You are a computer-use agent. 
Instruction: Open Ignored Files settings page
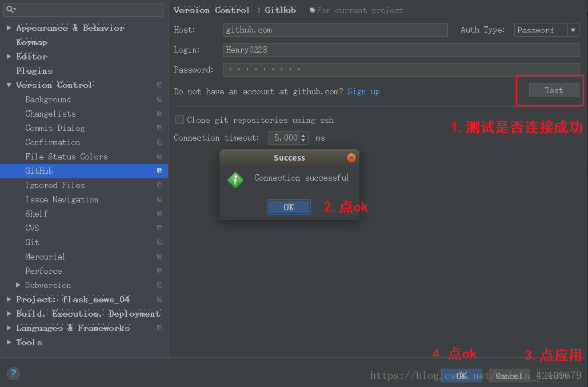tap(55, 185)
